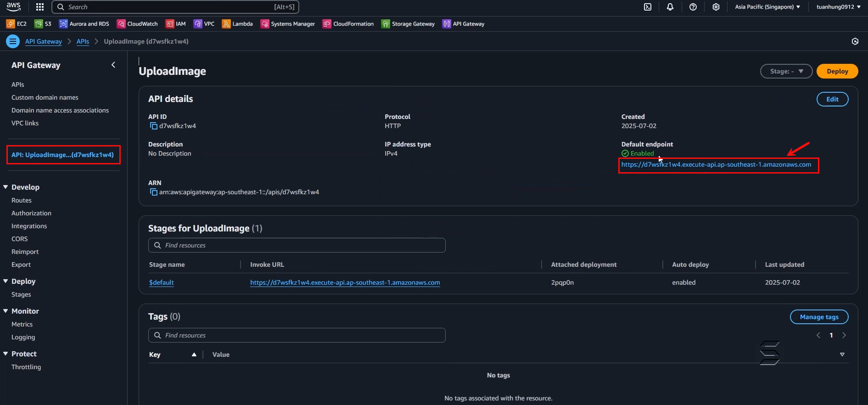The height and width of the screenshot is (405, 868).
Task: Open the Storage Gateway shortcut
Action: pos(408,24)
